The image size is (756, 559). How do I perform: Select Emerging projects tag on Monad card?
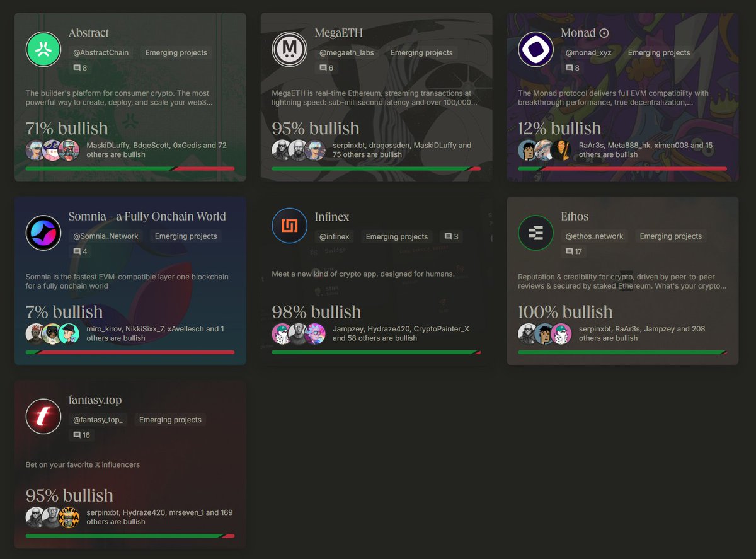(x=659, y=52)
